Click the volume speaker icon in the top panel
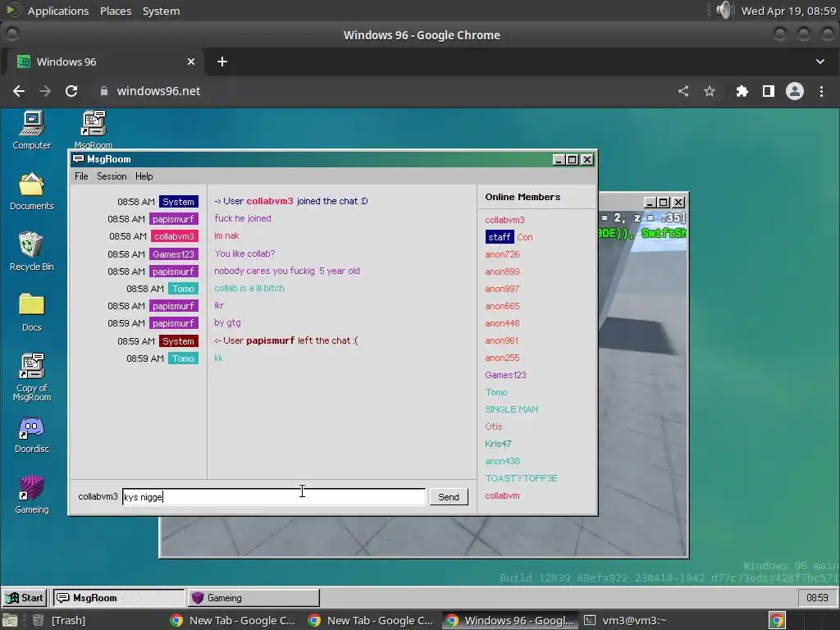Viewport: 840px width, 630px height. (724, 10)
